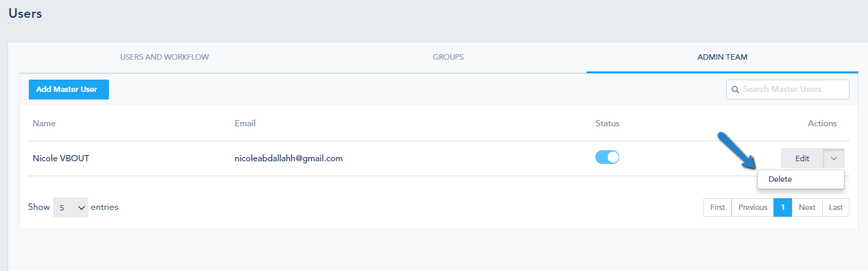Focus the Search Master Users field
The height and width of the screenshot is (271, 868).
[x=788, y=90]
